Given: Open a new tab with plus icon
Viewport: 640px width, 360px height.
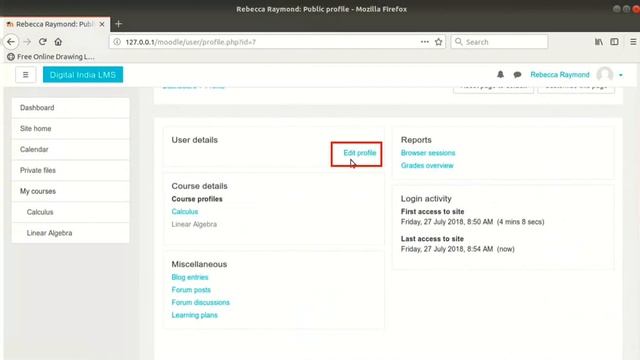Looking at the screenshot, I should (x=118, y=24).
